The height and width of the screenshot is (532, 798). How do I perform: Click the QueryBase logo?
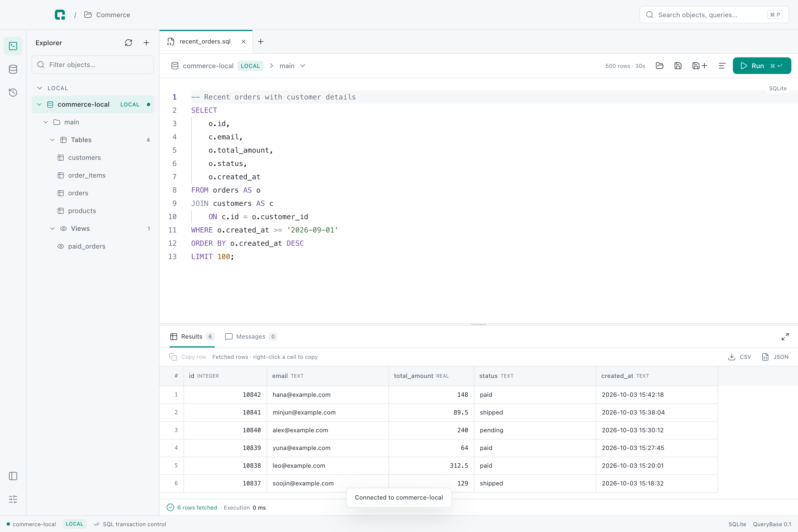pos(60,15)
